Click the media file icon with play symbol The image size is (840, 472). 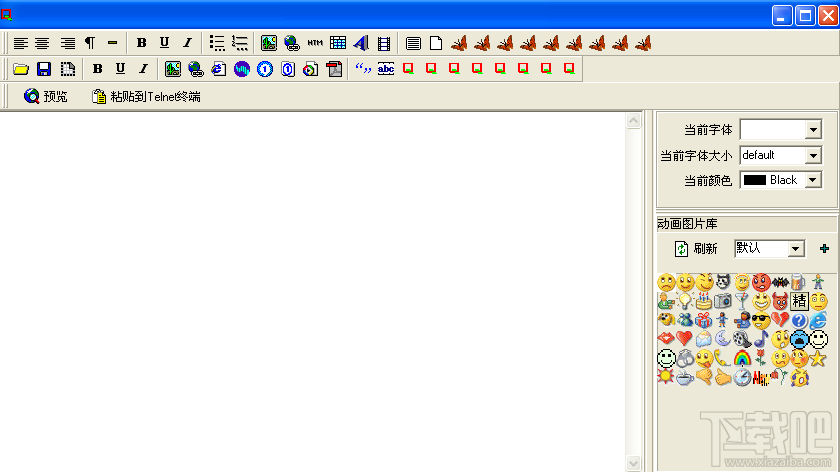pos(311,69)
